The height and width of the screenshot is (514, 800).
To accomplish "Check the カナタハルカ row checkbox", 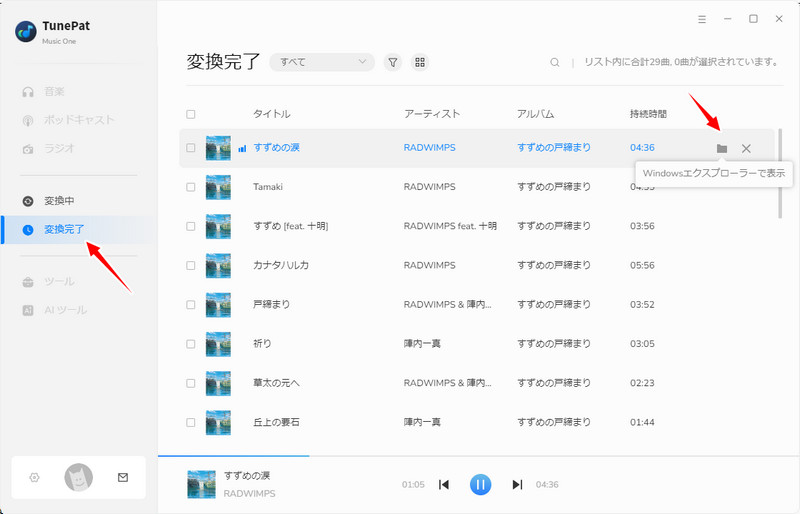I will coord(191,265).
